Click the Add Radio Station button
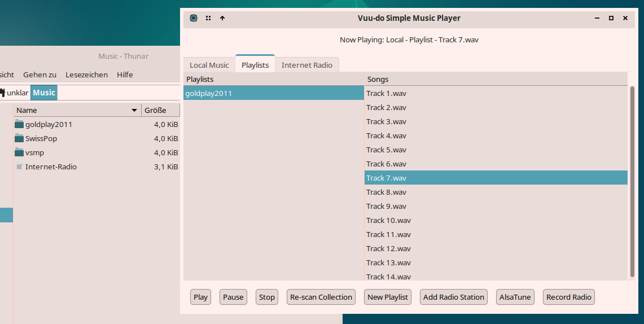The image size is (644, 324). [454, 297]
